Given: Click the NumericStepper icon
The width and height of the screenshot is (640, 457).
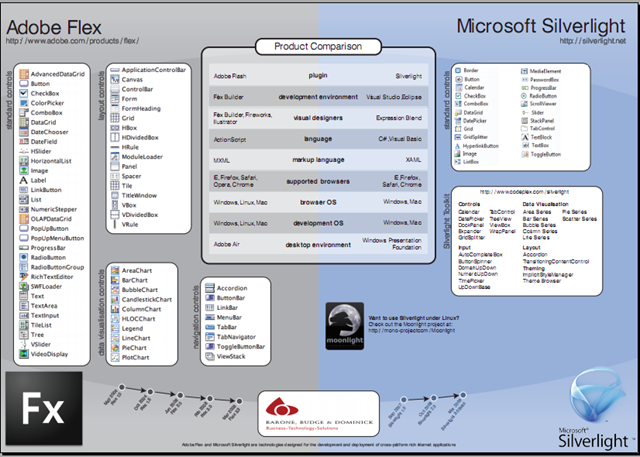Looking at the screenshot, I should (24, 209).
